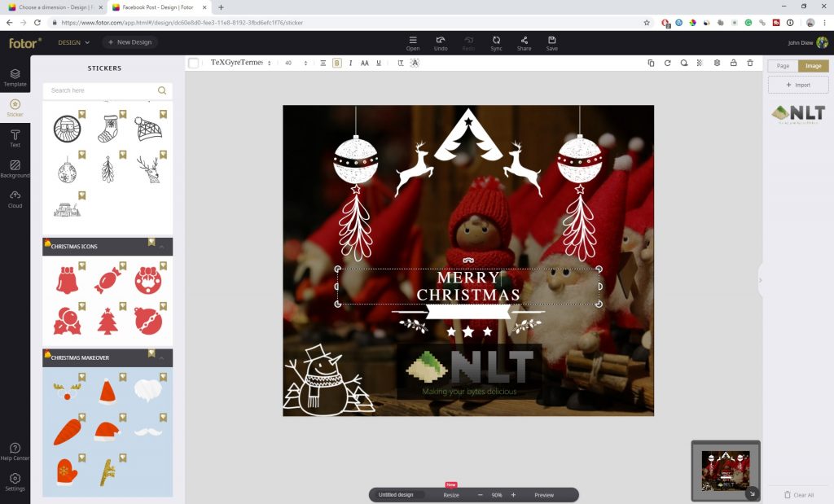Viewport: 834px width, 504px height.
Task: Click the New Design button
Action: pyautogui.click(x=129, y=42)
